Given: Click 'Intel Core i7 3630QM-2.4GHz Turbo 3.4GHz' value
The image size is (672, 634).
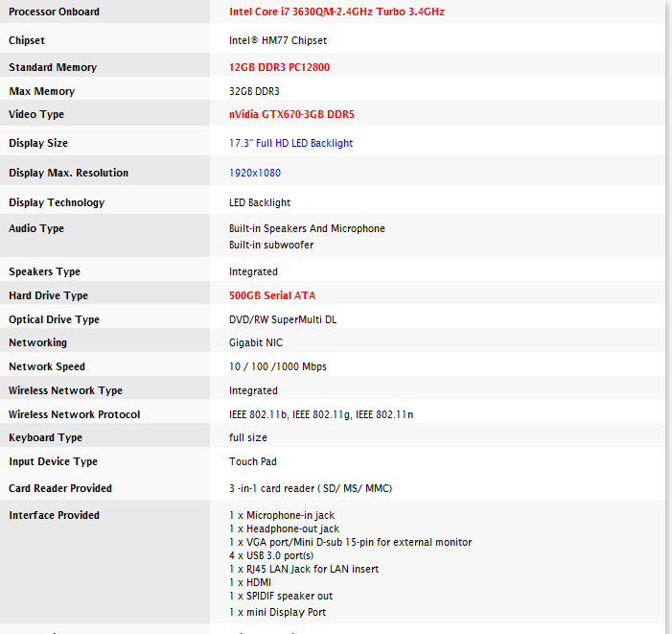Looking at the screenshot, I should (336, 12).
